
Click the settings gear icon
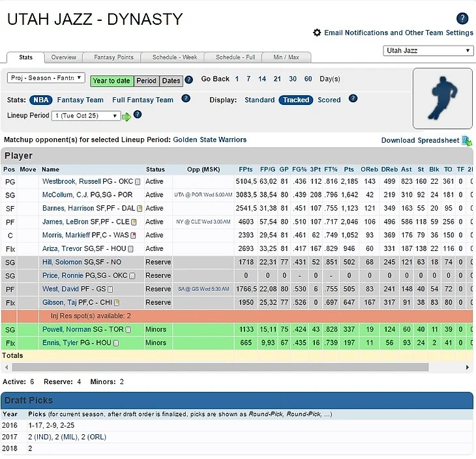pos(317,33)
